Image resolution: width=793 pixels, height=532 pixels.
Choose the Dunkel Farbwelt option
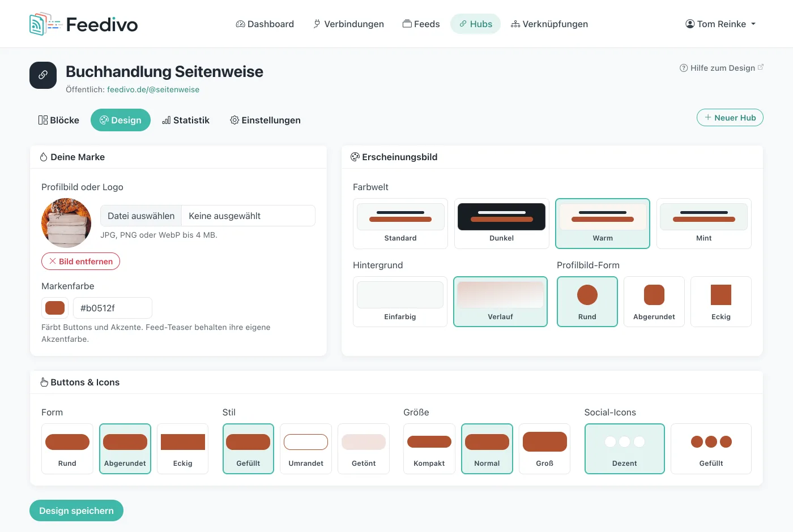point(502,224)
